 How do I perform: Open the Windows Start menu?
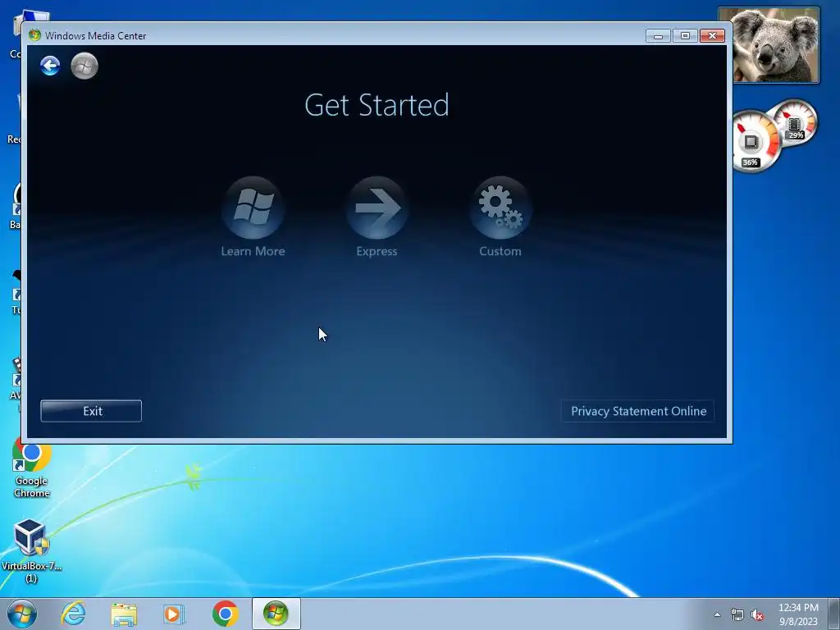pos(22,614)
